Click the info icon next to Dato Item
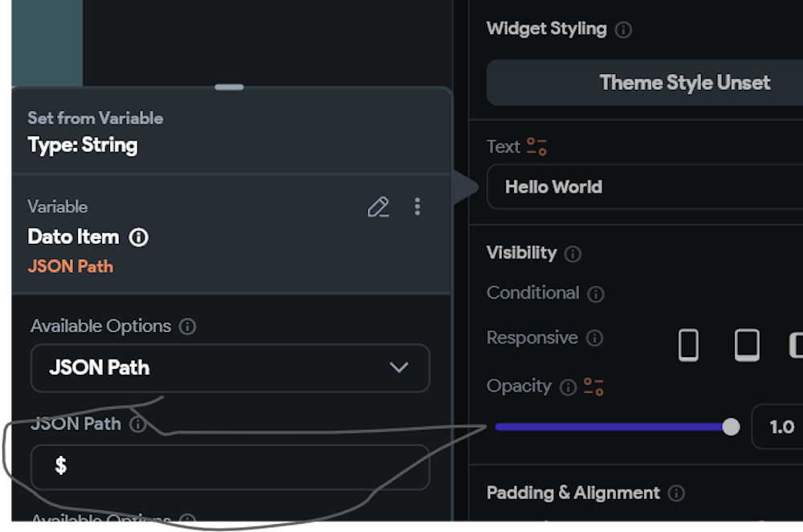The image size is (803, 532). tap(138, 238)
